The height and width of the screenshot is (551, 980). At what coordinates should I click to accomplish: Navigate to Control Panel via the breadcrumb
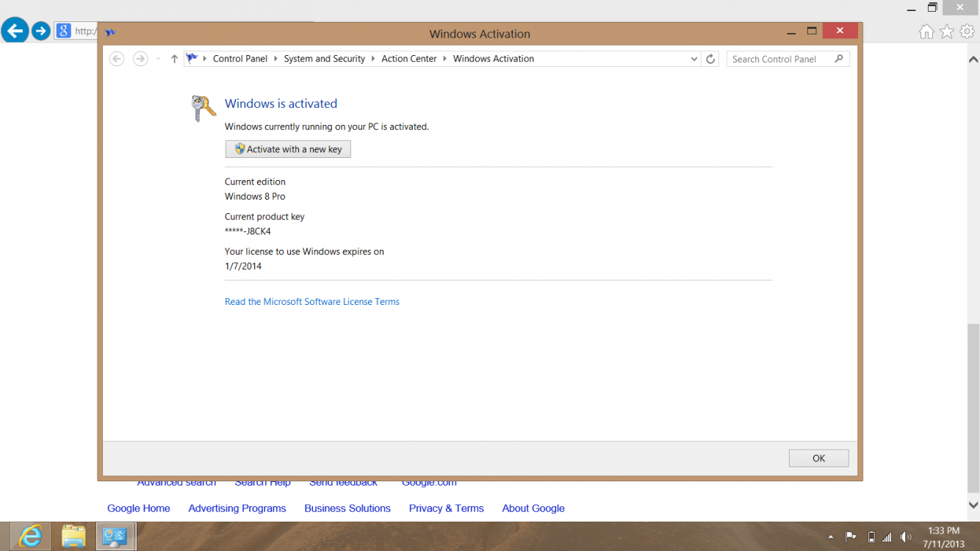tap(240, 58)
